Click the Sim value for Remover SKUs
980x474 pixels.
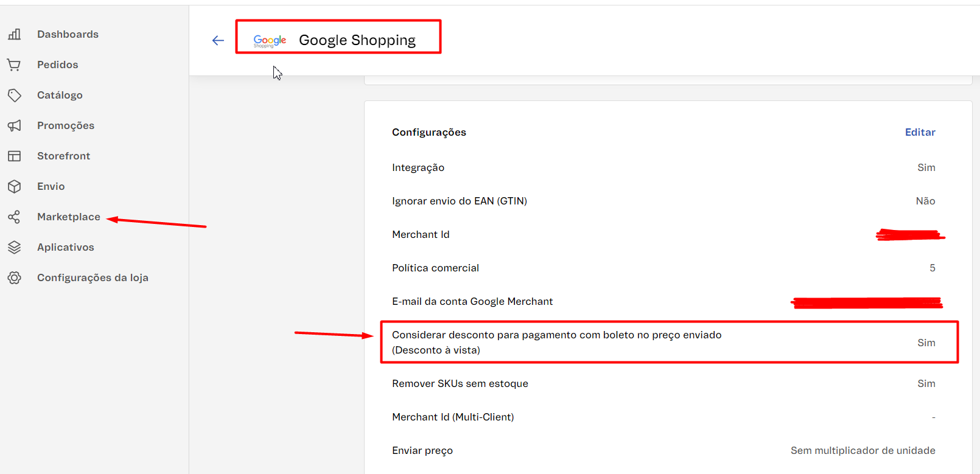(926, 383)
